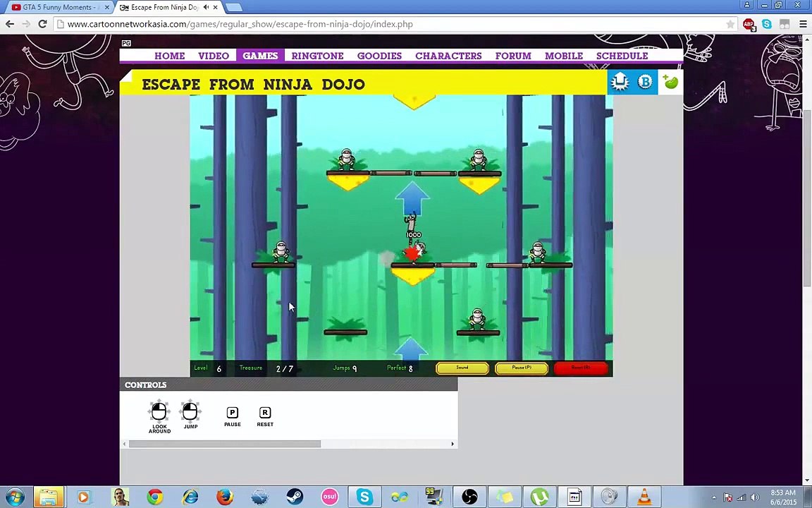Viewport: 812px width, 508px height.
Task: Click the red Reset (R) game button
Action: 581,368
